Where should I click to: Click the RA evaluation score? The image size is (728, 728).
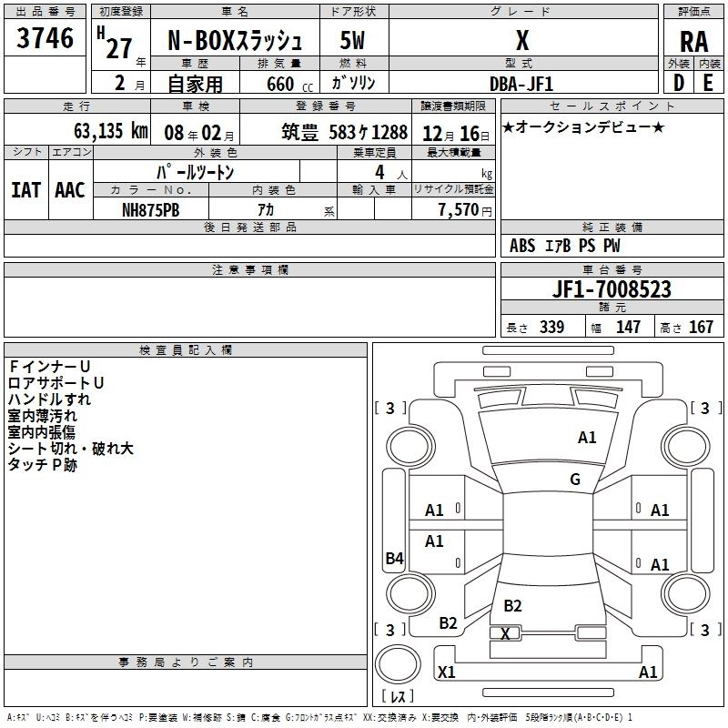click(693, 41)
